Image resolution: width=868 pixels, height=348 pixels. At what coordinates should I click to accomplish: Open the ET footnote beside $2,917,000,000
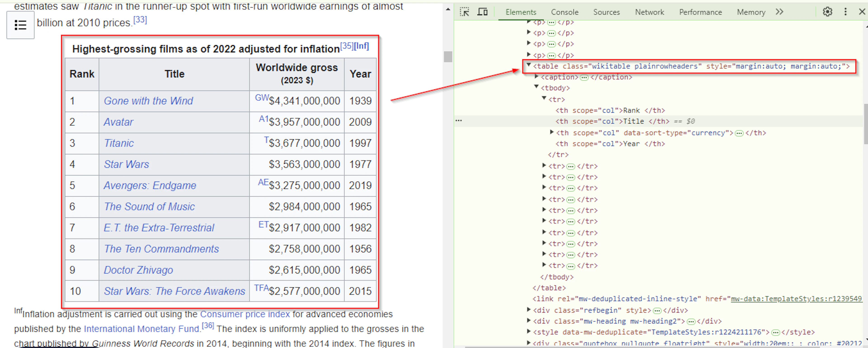[x=264, y=225]
